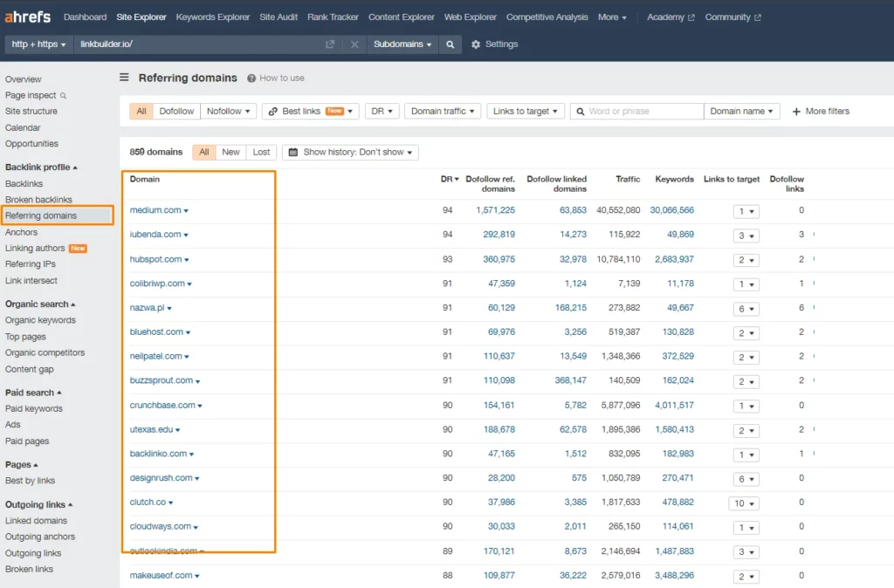The image size is (894, 588).
Task: Open the DR filter dropdown
Action: point(382,111)
